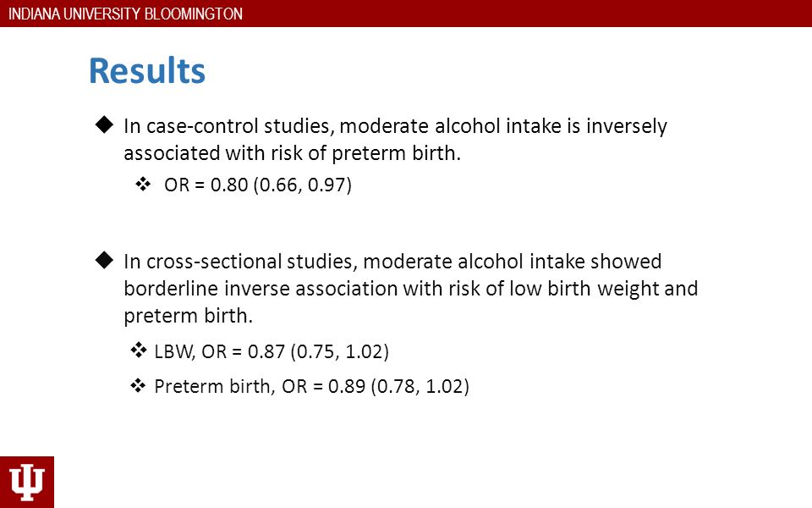Click the IU trident logo
Image resolution: width=812 pixels, height=508 pixels.
pyautogui.click(x=27, y=482)
